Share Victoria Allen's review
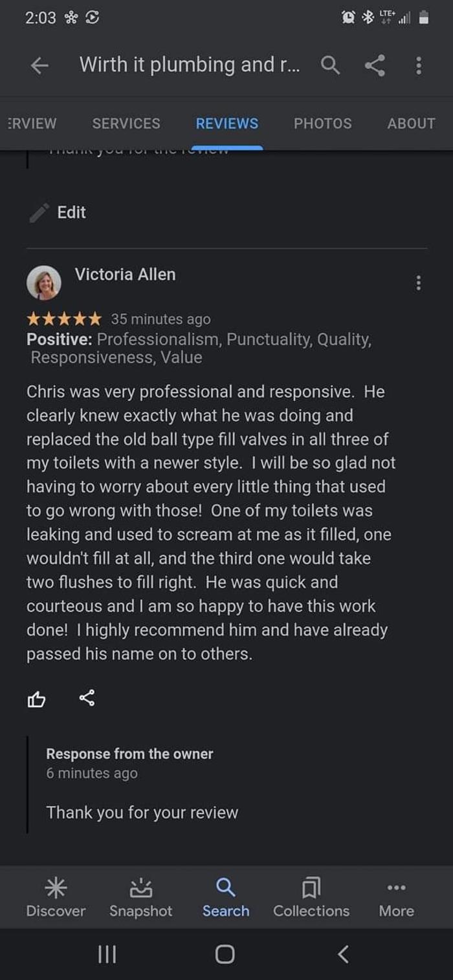Screen dimensions: 453x980 point(87,698)
